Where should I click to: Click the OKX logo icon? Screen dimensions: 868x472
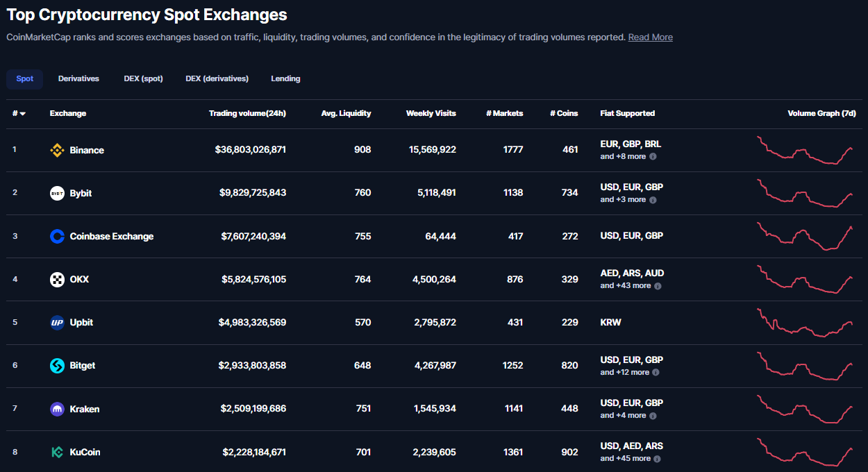(57, 279)
